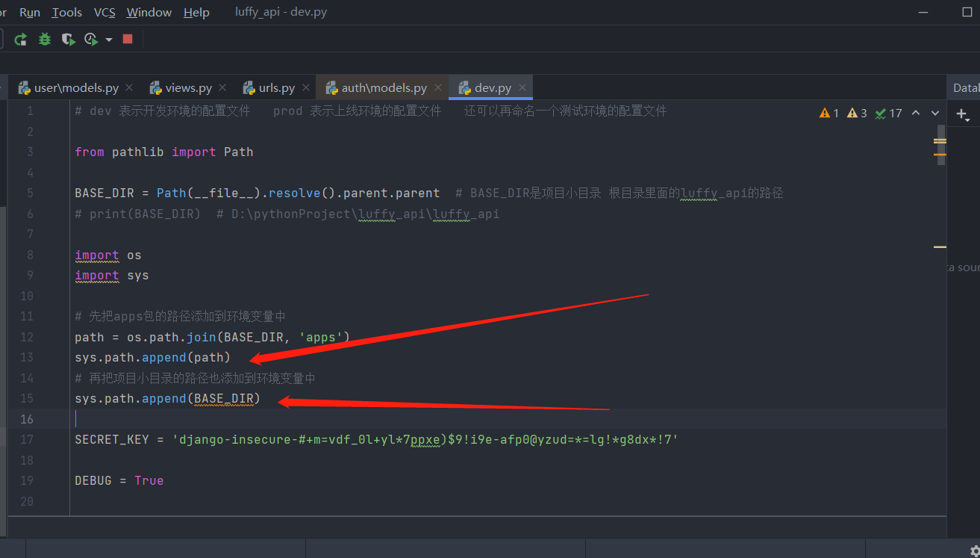The image size is (980, 558).
Task: Maximize the PyCharm window
Action: click(x=967, y=12)
